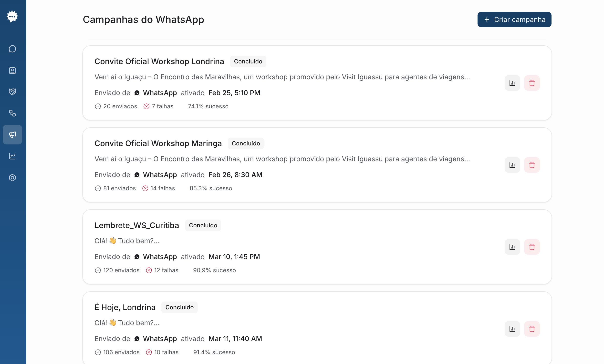This screenshot has width=604, height=364.
Task: Delete the É Hoje, Londrina campaign
Action: [532, 329]
